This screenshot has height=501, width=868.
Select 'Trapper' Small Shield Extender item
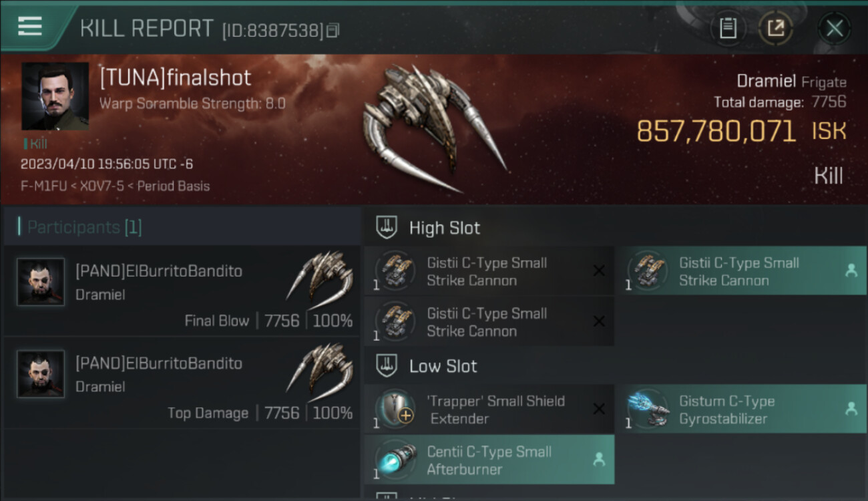489,409
